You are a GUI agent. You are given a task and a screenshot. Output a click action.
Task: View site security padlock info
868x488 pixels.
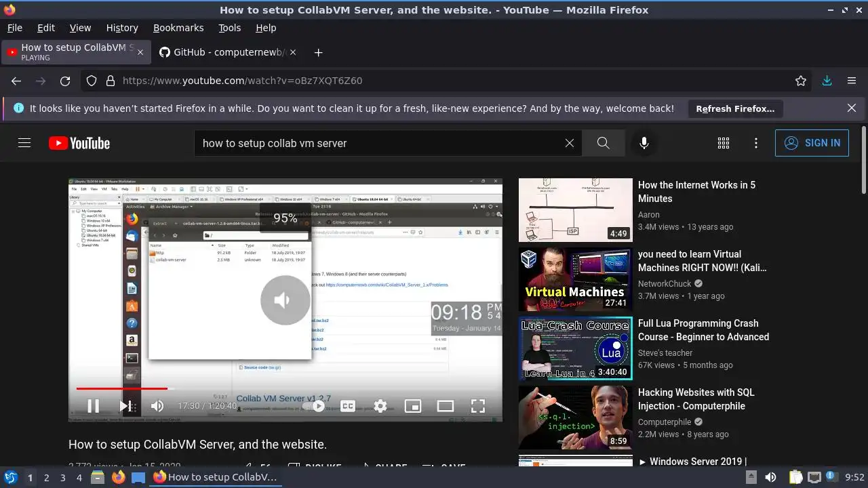coord(111,81)
